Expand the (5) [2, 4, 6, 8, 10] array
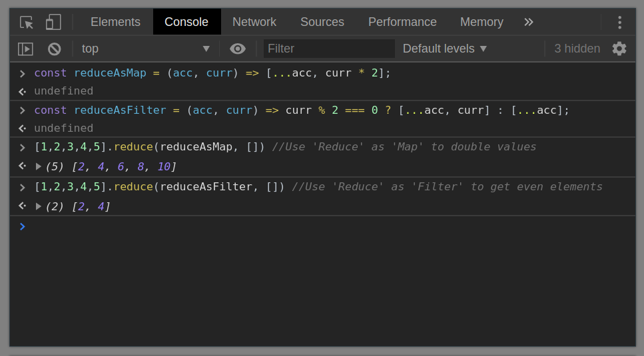644x356 pixels. (x=39, y=166)
